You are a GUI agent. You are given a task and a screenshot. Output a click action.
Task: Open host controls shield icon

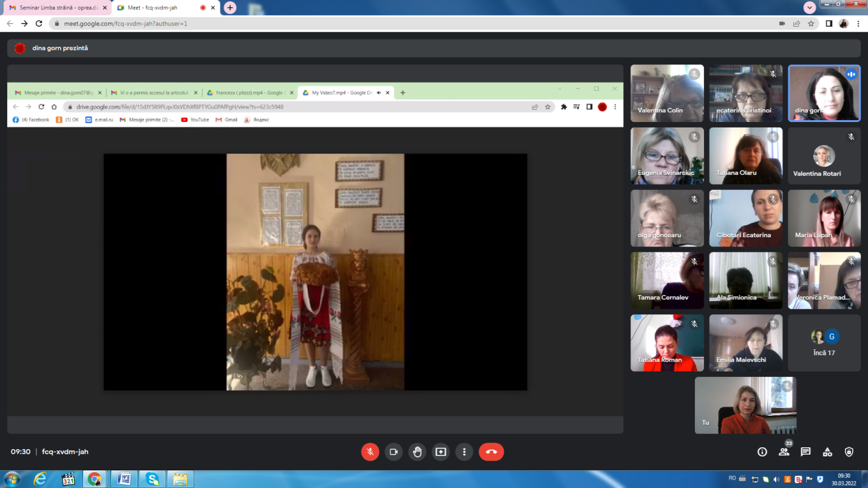click(849, 452)
